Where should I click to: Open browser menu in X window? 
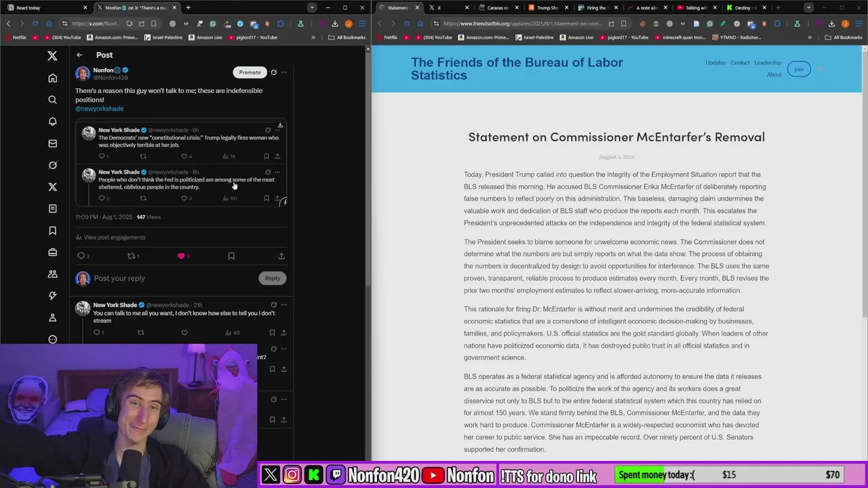[x=361, y=23]
